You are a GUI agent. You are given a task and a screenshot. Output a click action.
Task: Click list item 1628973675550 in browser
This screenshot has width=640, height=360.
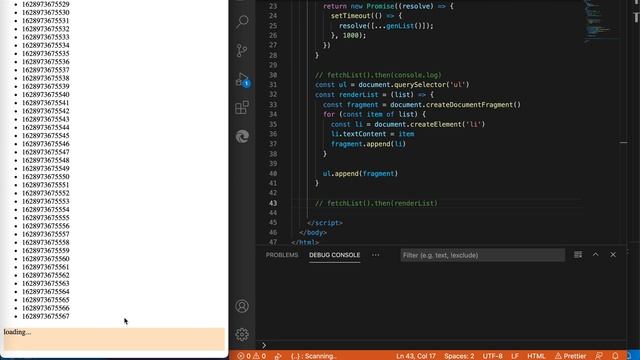tap(45, 177)
